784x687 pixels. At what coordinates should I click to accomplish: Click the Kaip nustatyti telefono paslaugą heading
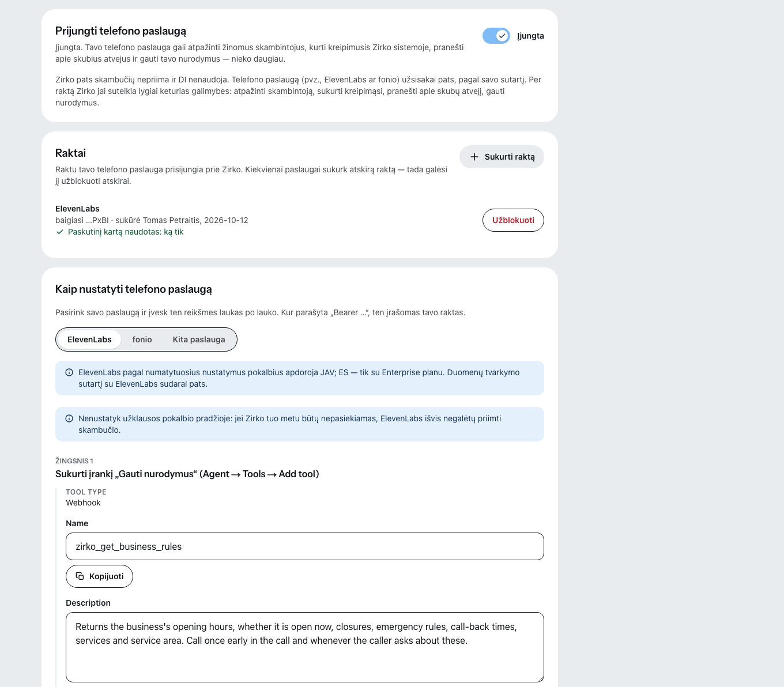(134, 289)
